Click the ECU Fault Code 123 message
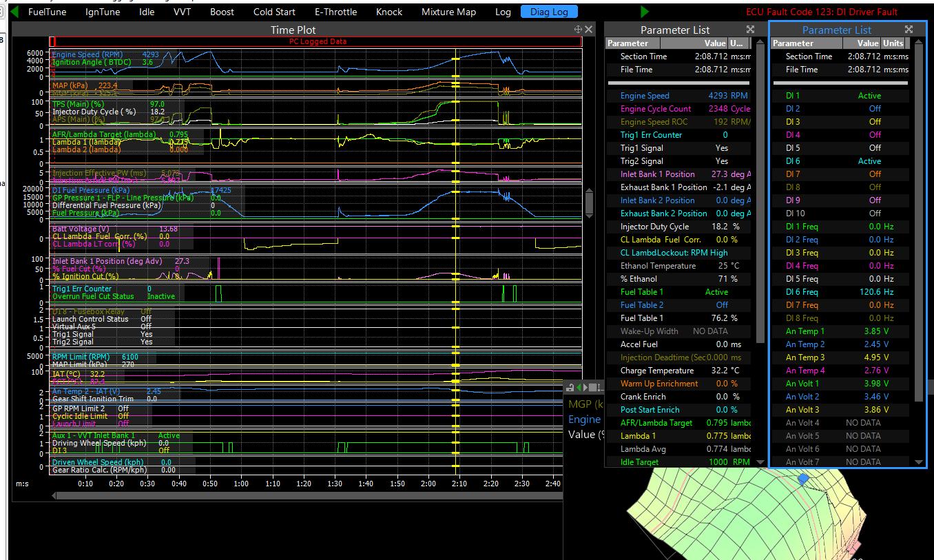Image resolution: width=934 pixels, height=560 pixels. point(822,12)
